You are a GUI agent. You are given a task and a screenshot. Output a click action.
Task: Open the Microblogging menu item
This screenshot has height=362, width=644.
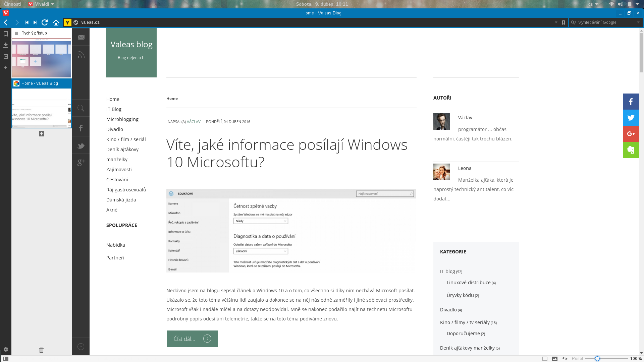122,119
